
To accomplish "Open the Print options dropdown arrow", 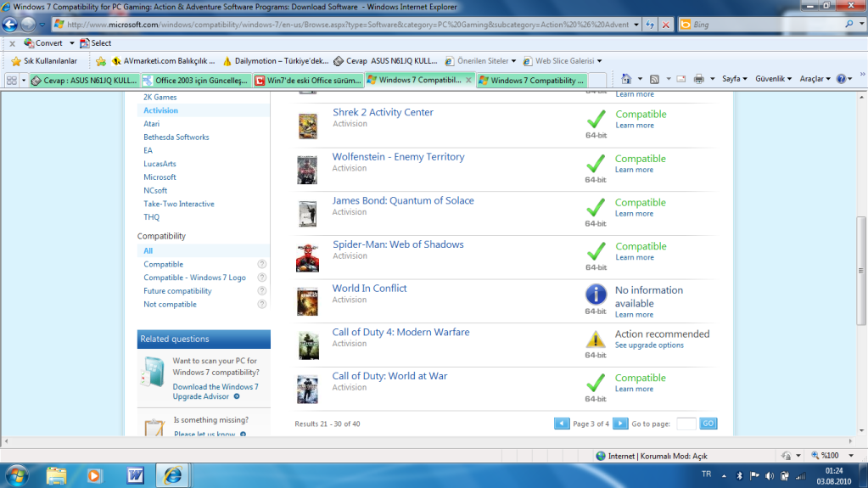I will coord(713,79).
